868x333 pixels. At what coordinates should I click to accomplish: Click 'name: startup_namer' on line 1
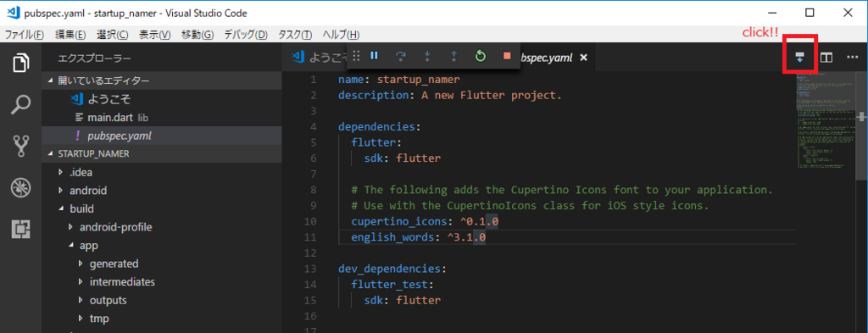pos(399,80)
